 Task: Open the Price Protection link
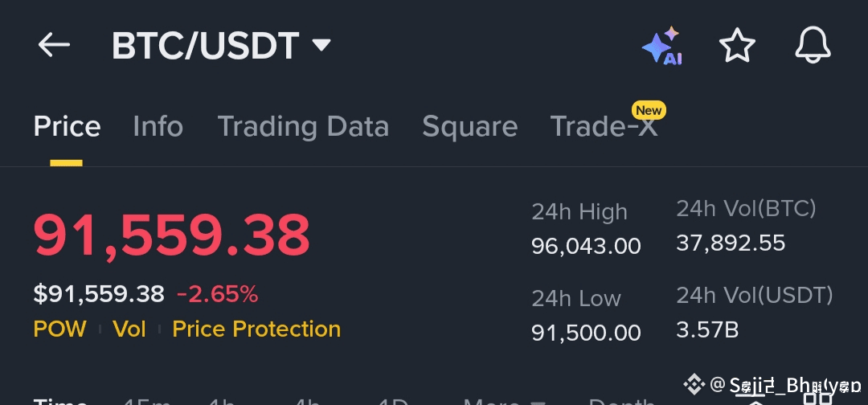pyautogui.click(x=256, y=329)
